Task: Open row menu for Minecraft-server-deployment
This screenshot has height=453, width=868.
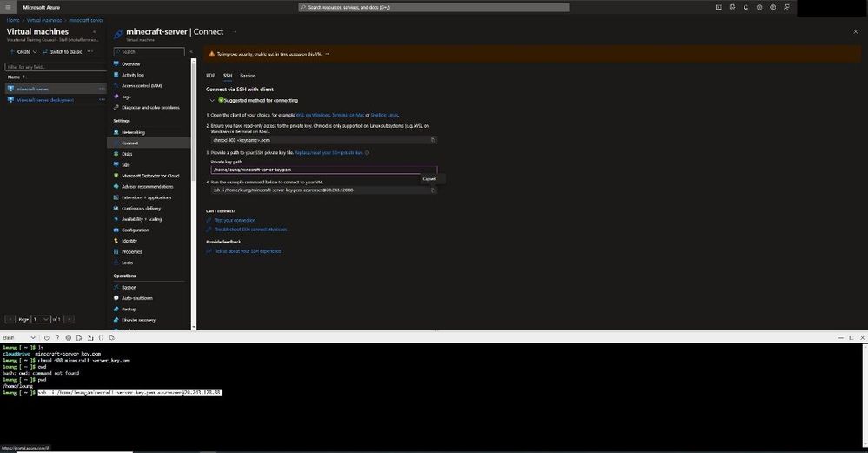Action: pyautogui.click(x=102, y=100)
